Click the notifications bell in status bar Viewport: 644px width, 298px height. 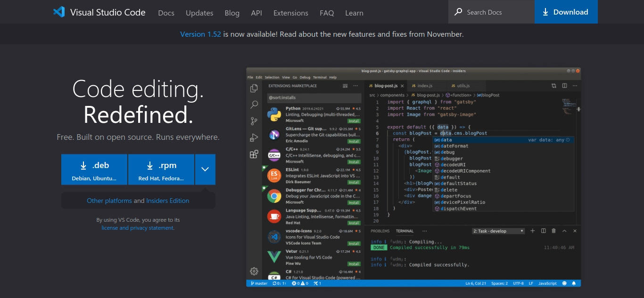point(574,283)
